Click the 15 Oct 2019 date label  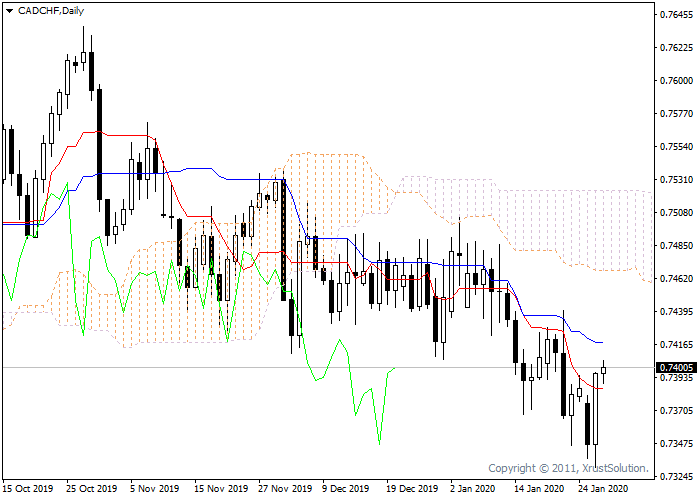[28, 488]
